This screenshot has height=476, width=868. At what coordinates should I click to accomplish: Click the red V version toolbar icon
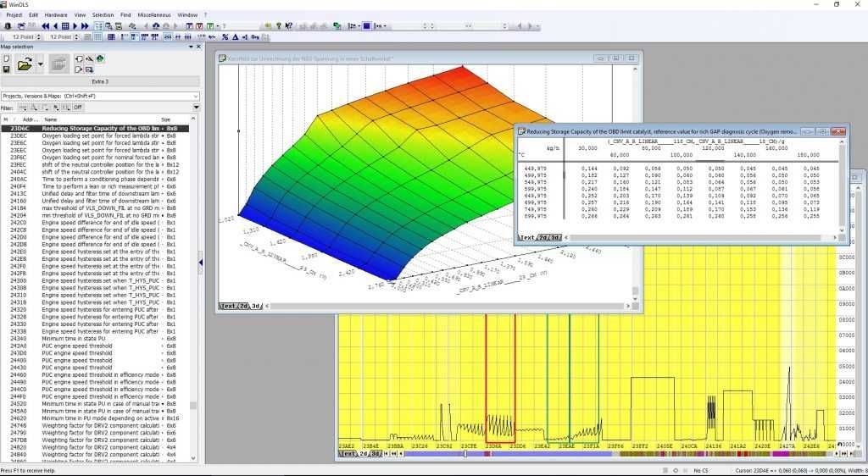(x=200, y=26)
